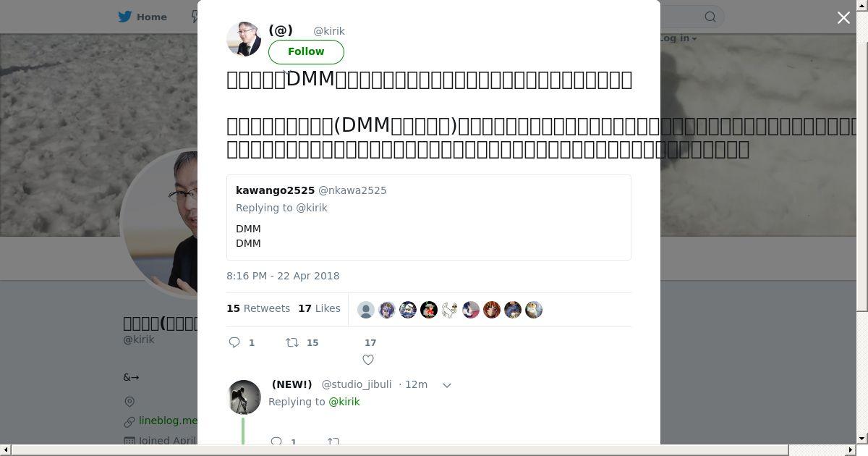
Task: Open @kirik profile avatar in tweet
Action: tap(244, 39)
